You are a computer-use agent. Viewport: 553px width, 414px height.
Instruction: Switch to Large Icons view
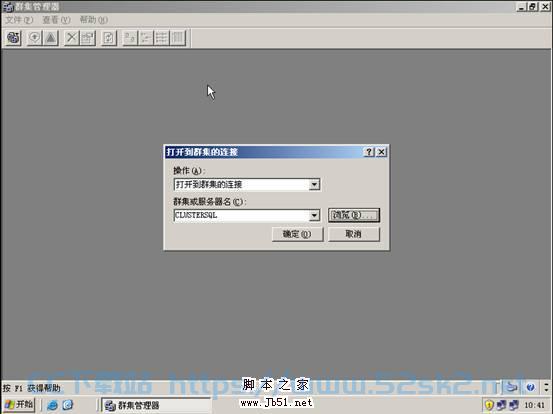[130, 38]
